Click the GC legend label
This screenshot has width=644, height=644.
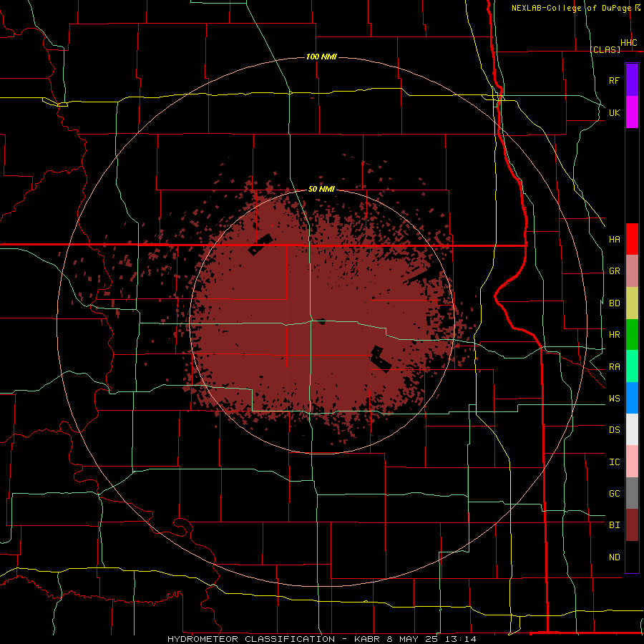point(614,494)
